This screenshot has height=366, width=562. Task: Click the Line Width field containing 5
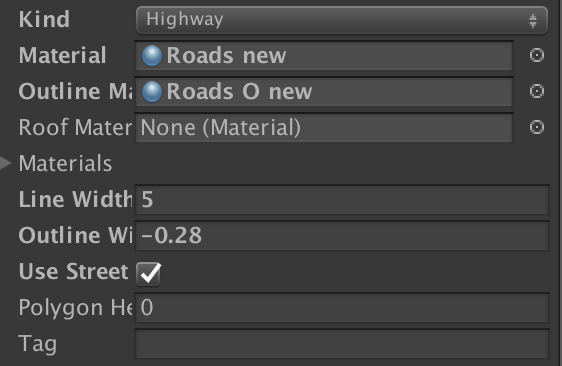342,200
